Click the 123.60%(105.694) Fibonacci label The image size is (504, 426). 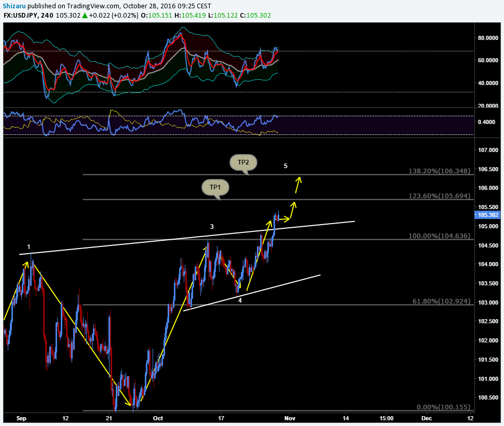(439, 196)
